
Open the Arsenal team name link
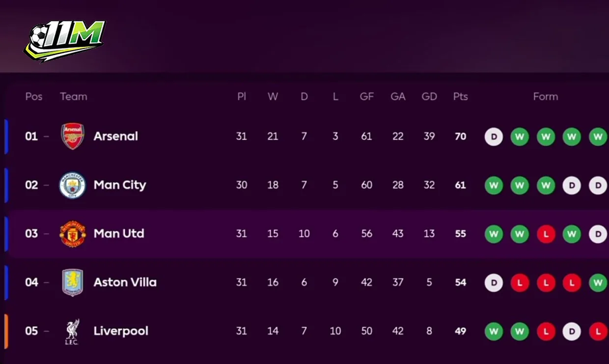tap(116, 136)
